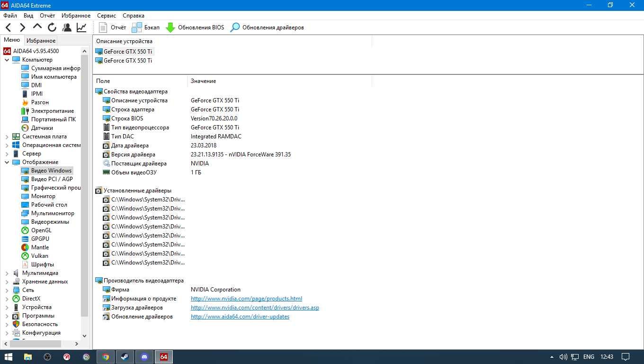Image resolution: width=644 pixels, height=364 pixels.
Task: Open Steam from the taskbar
Action: point(125,357)
